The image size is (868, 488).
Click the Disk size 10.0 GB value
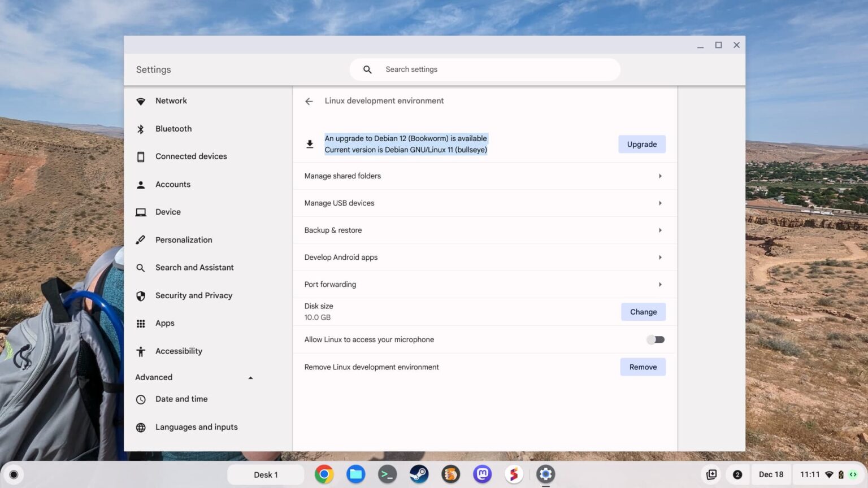[318, 317]
